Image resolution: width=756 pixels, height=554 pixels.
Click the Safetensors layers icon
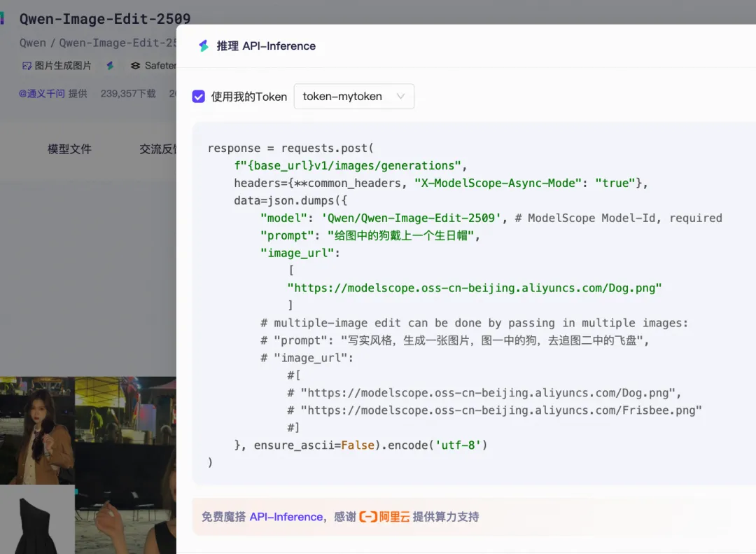(x=136, y=66)
